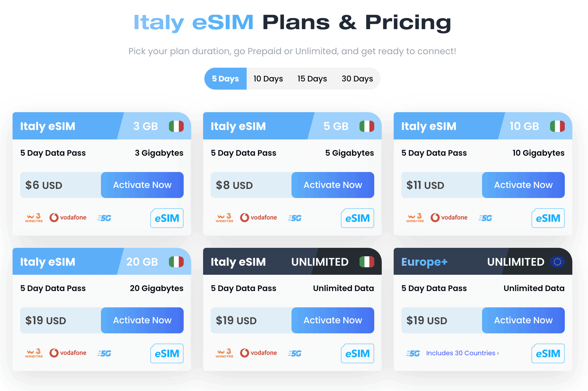Open the 15 Days pricing view
Screen dimensions: 588x391
pyautogui.click(x=312, y=79)
